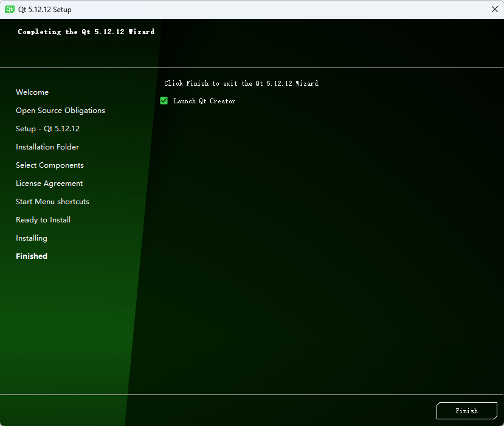Image resolution: width=504 pixels, height=426 pixels.
Task: Click the Select Components step
Action: (50, 165)
